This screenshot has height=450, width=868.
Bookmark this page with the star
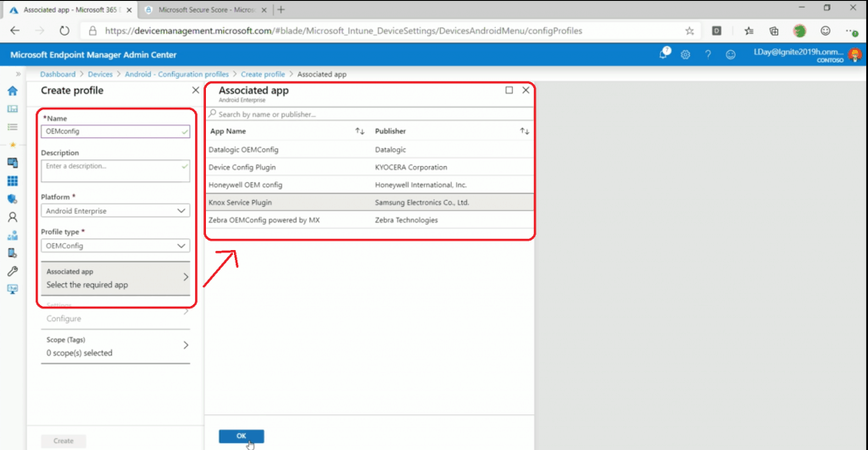click(689, 31)
